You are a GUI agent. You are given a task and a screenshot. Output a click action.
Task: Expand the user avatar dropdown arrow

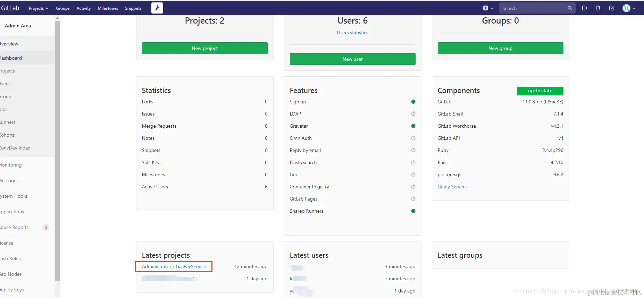(x=634, y=8)
